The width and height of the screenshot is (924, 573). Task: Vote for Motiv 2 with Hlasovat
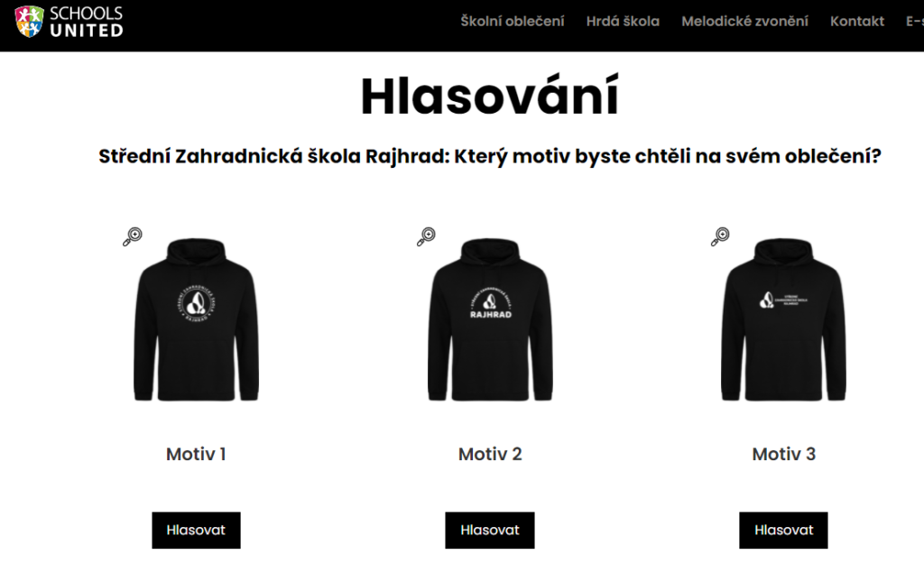(490, 530)
